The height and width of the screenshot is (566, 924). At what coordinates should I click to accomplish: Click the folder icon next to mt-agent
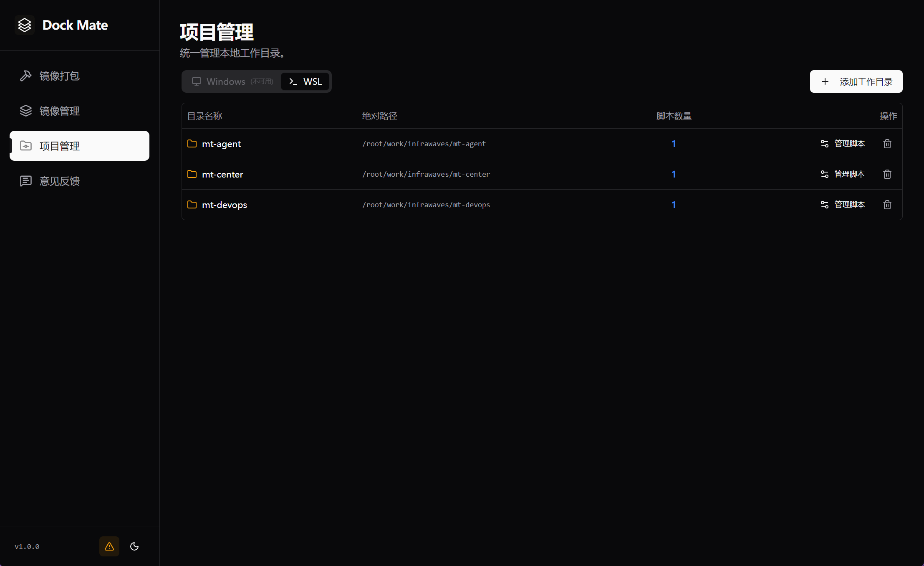tap(192, 143)
